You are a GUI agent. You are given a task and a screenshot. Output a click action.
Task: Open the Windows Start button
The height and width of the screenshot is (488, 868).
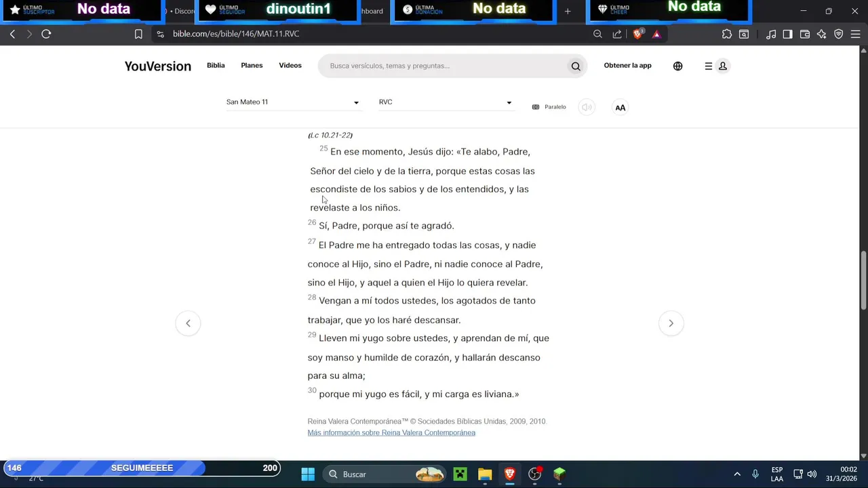(x=308, y=474)
